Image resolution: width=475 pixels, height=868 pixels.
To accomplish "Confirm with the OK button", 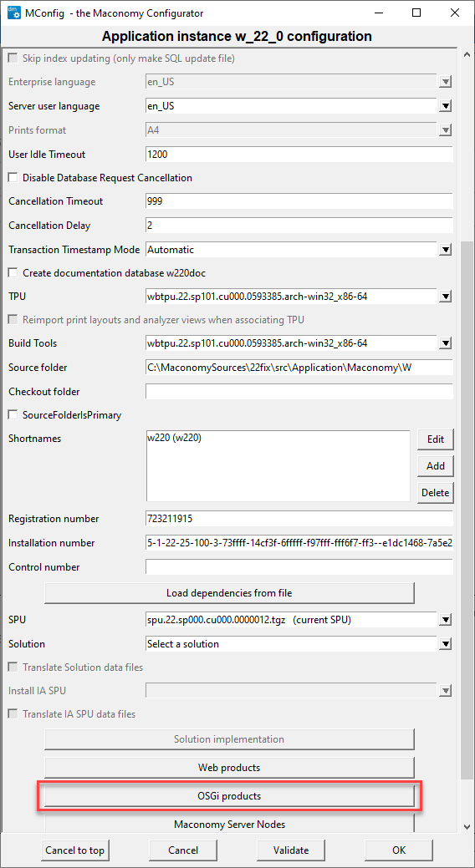I will click(x=399, y=850).
